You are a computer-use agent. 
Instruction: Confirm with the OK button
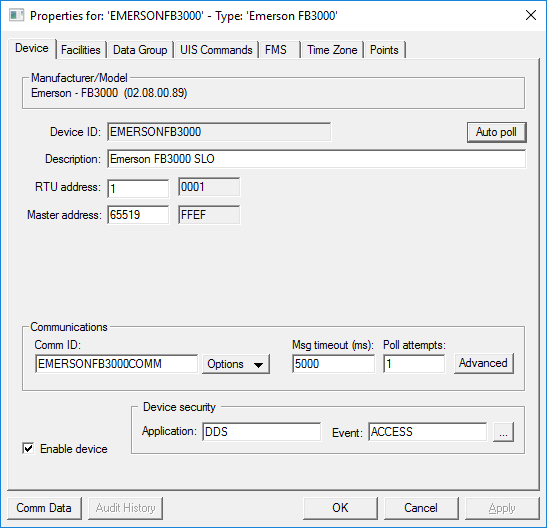tap(340, 508)
